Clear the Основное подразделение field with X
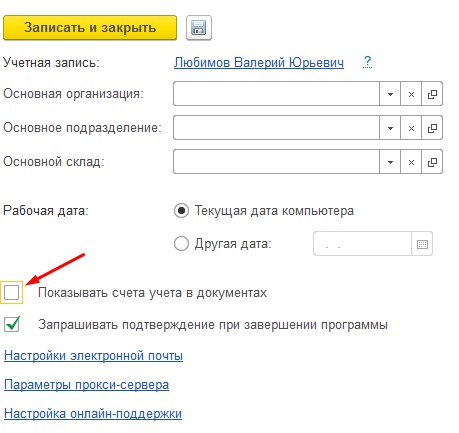The height and width of the screenshot is (433, 459). [x=411, y=128]
